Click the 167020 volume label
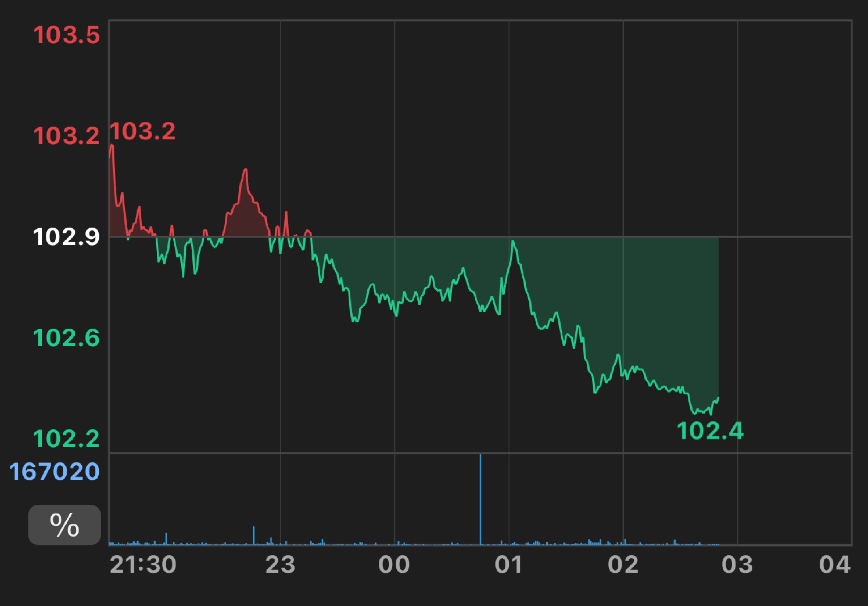Viewport: 868px width, 606px height. coord(55,472)
